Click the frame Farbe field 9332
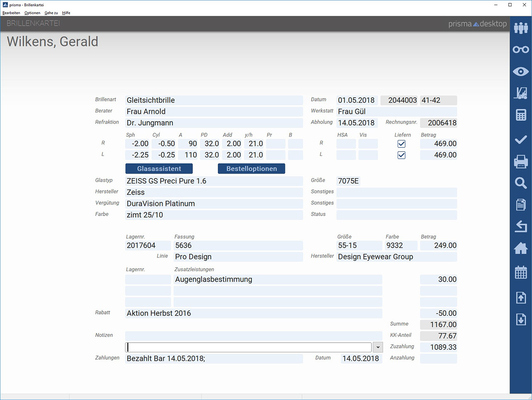The height and width of the screenshot is (400, 532). click(x=401, y=245)
